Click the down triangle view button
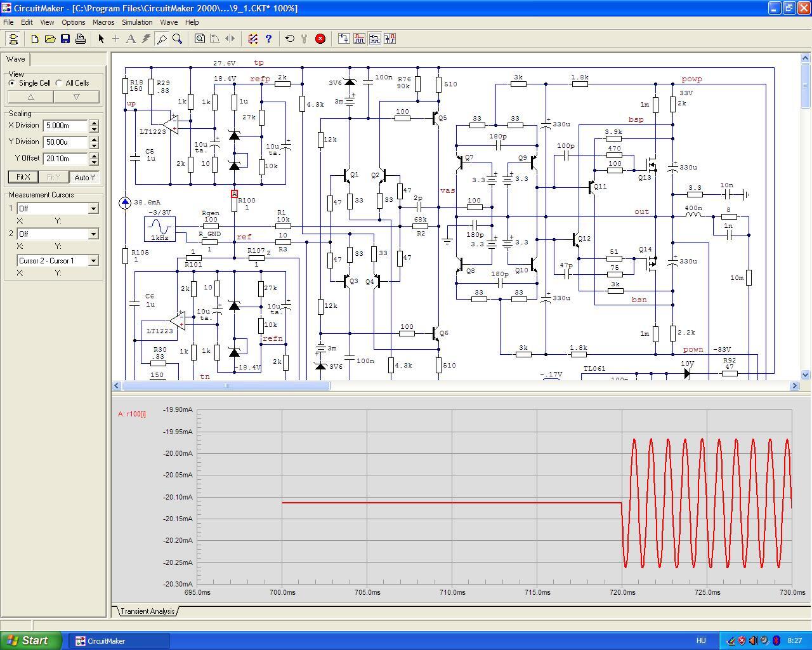This screenshot has height=650, width=812. (76, 97)
